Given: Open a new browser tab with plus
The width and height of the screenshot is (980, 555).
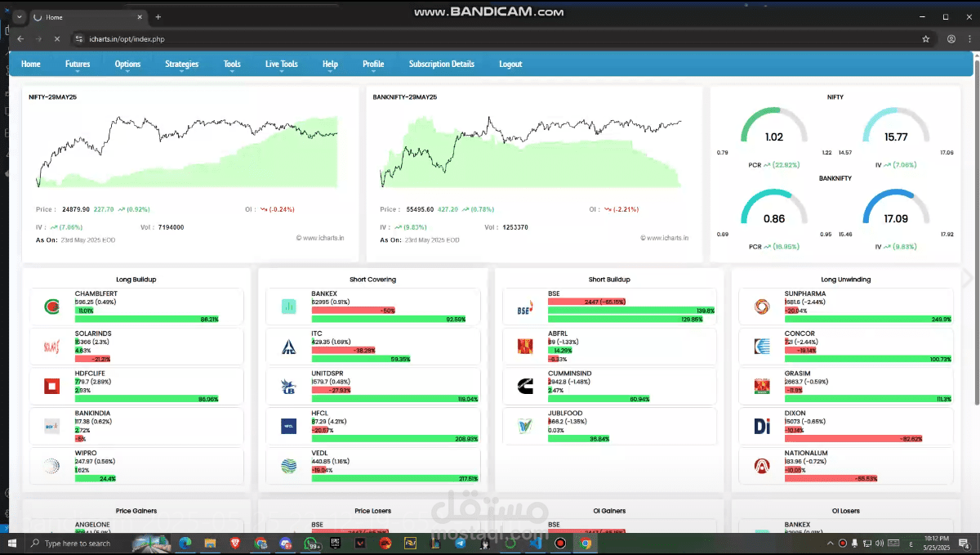Looking at the screenshot, I should (158, 16).
